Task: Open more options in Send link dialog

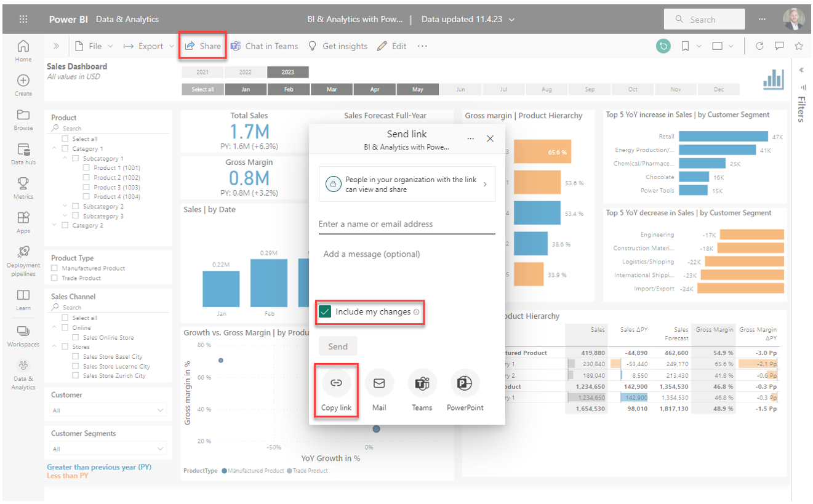Action: pos(471,139)
